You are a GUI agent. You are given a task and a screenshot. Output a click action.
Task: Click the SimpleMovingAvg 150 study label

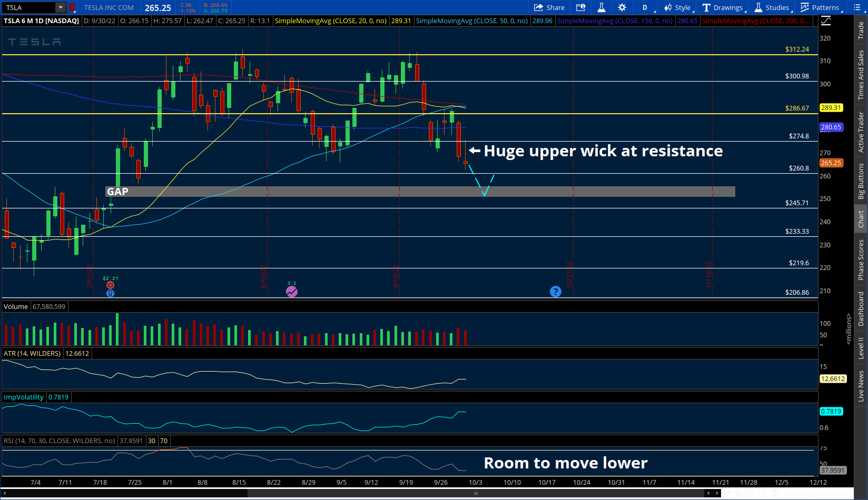pos(615,21)
